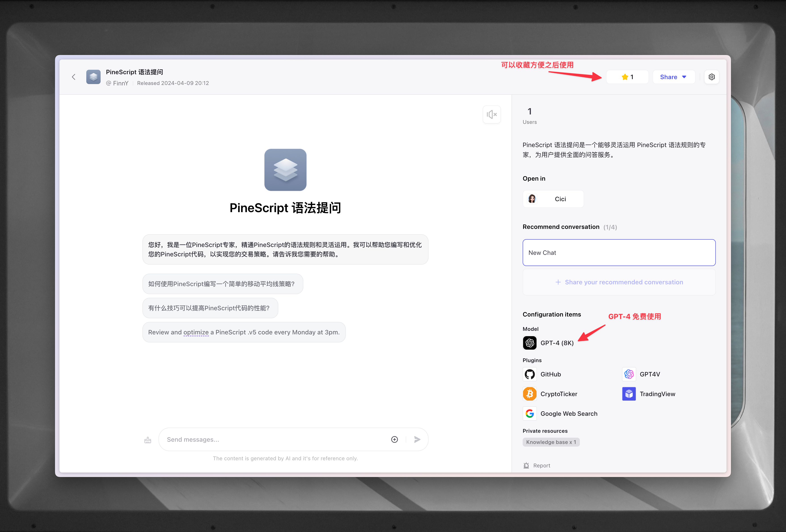
Task: Click the Google Web Search plugin
Action: 530,413
